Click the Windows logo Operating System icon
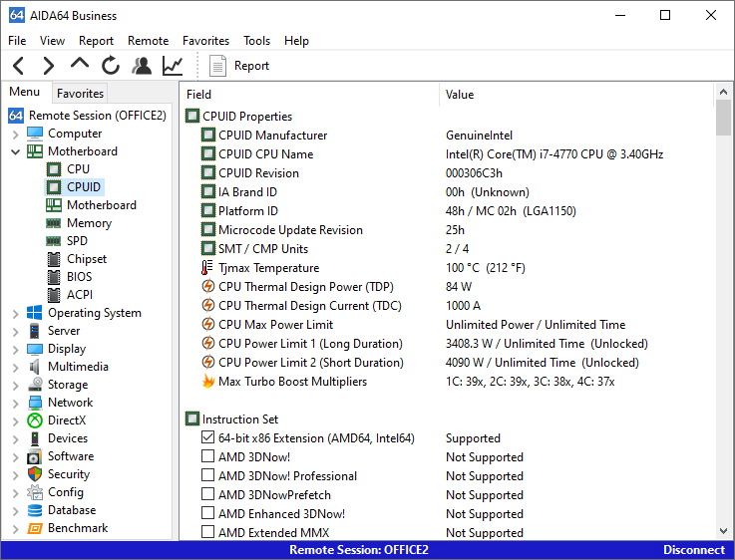Image resolution: width=735 pixels, height=560 pixels. [34, 313]
